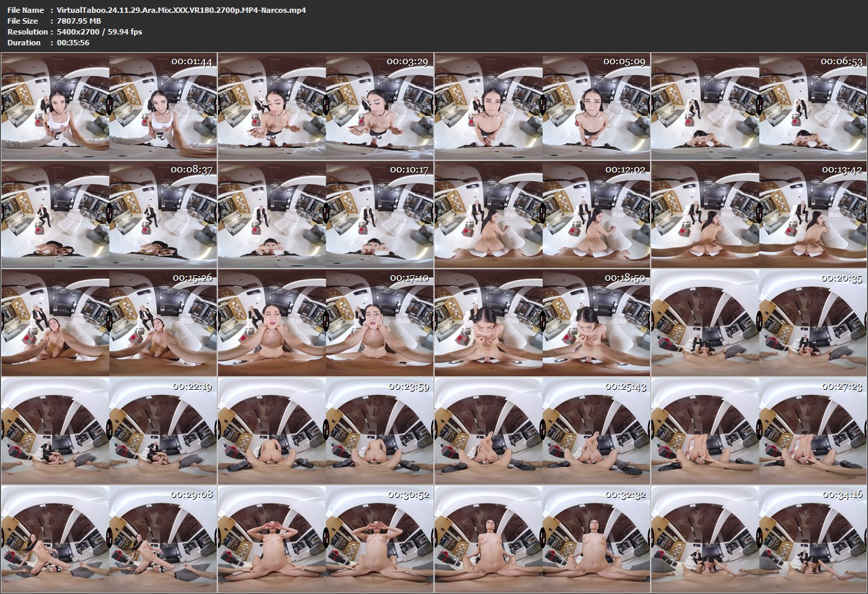Click the thumbnail labeled 00:25:43
The width and height of the screenshot is (868, 594).
[x=542, y=431]
